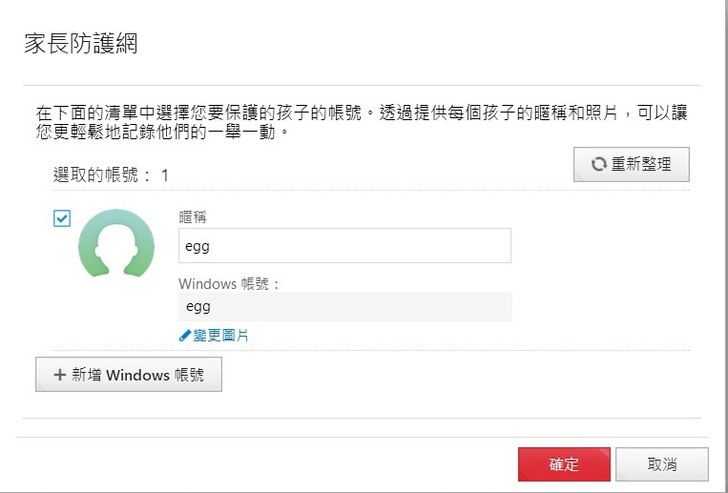
Task: Uncheck the egg account checkbox
Action: click(x=62, y=218)
